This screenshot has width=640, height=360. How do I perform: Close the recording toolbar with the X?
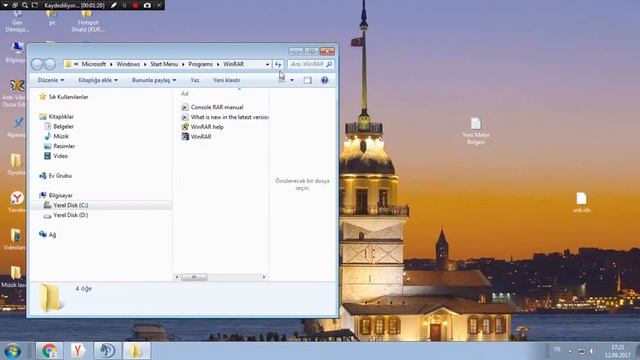point(159,5)
